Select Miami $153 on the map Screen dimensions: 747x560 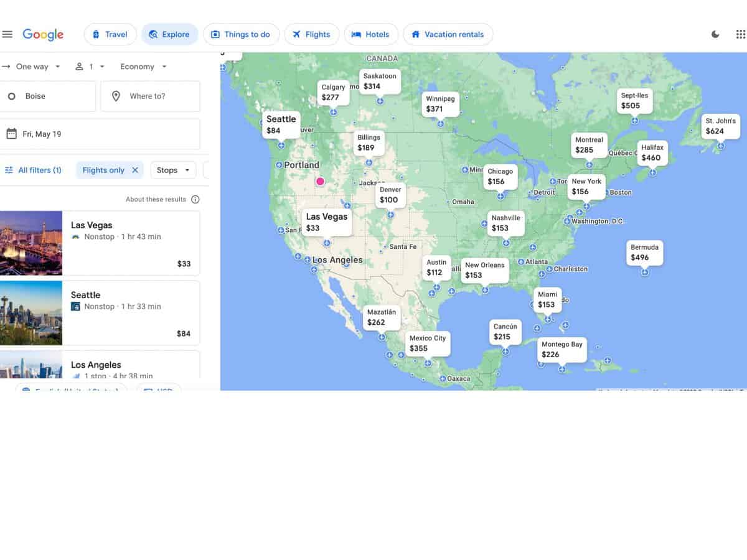(548, 299)
